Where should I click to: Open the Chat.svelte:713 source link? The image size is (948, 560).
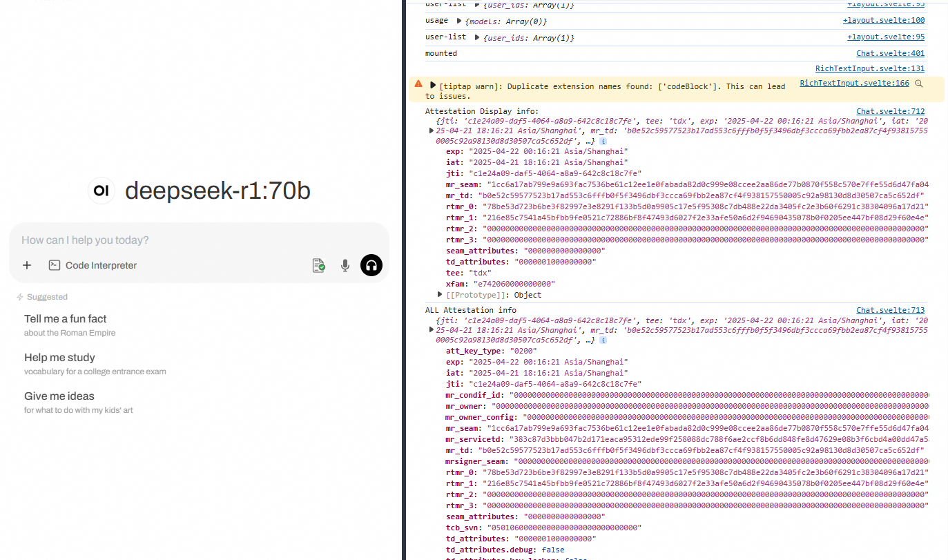click(x=891, y=310)
